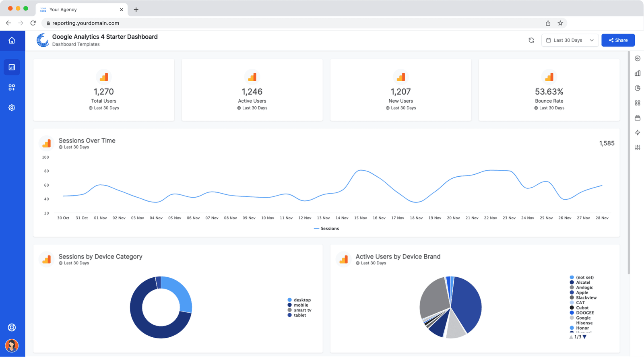The width and height of the screenshot is (644, 357).
Task: Collapse the right panel with the arrow icon
Action: [638, 58]
